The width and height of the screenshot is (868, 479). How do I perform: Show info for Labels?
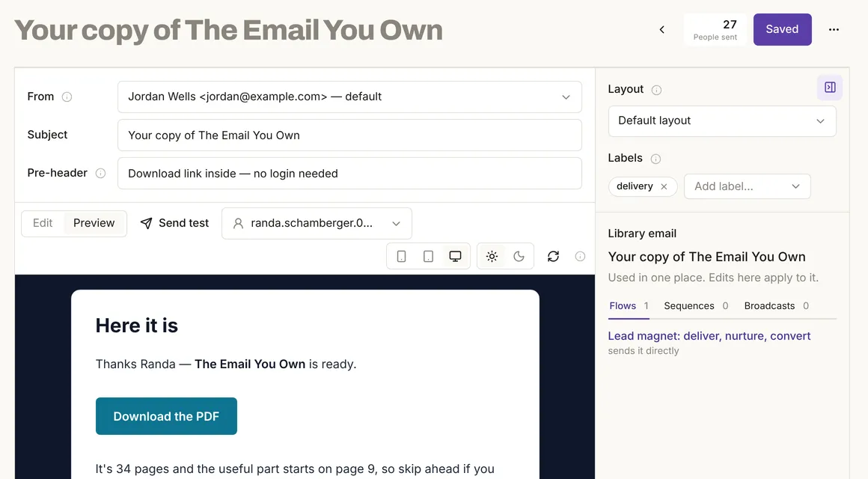[x=655, y=159]
